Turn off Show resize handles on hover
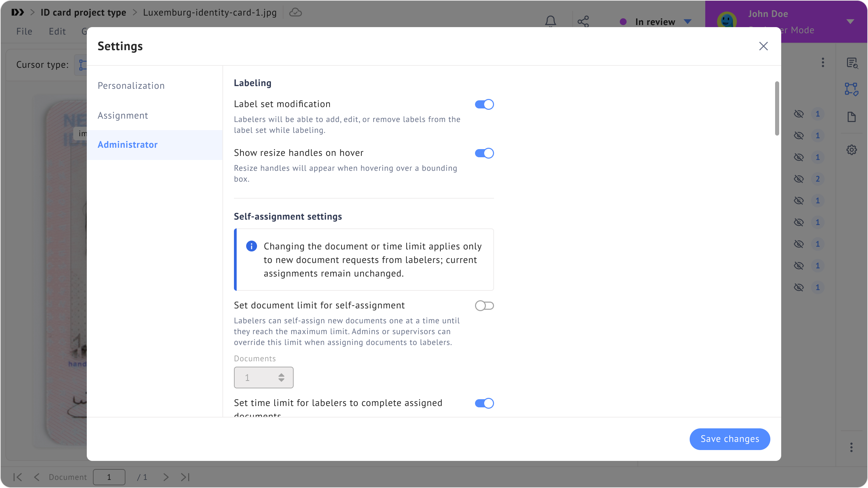 [x=484, y=153]
